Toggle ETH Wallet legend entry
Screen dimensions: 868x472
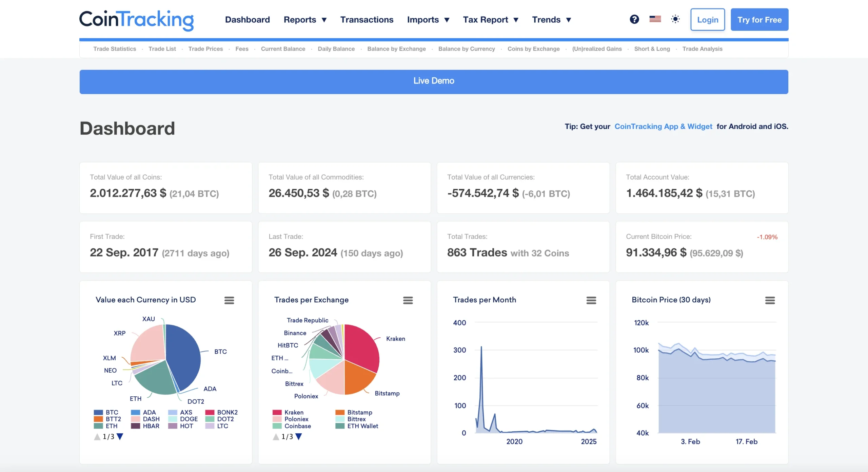point(357,426)
